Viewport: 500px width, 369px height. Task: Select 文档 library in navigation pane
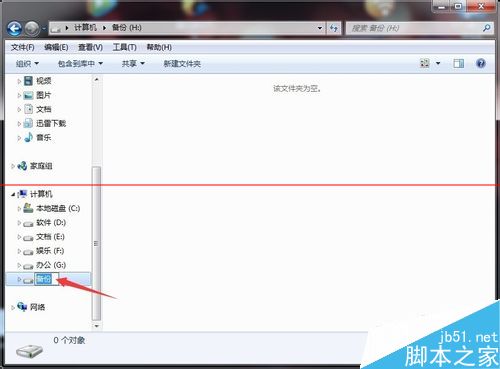point(43,109)
